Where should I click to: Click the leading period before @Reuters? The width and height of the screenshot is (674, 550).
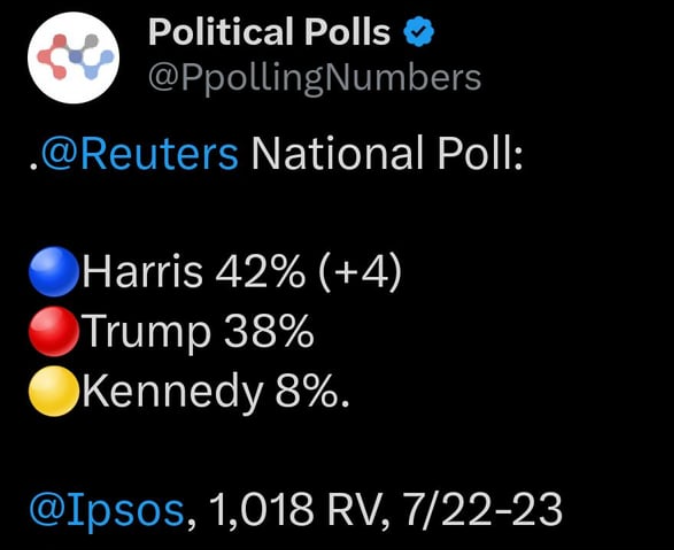[x=34, y=165]
